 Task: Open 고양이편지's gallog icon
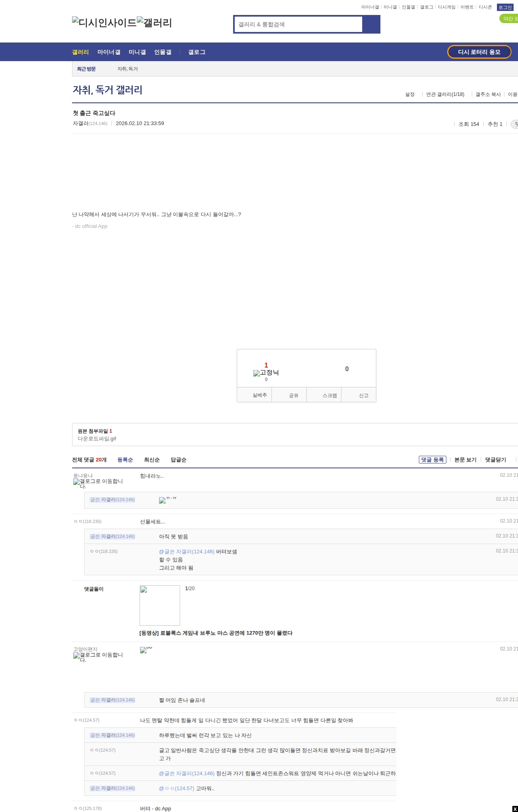point(76,655)
